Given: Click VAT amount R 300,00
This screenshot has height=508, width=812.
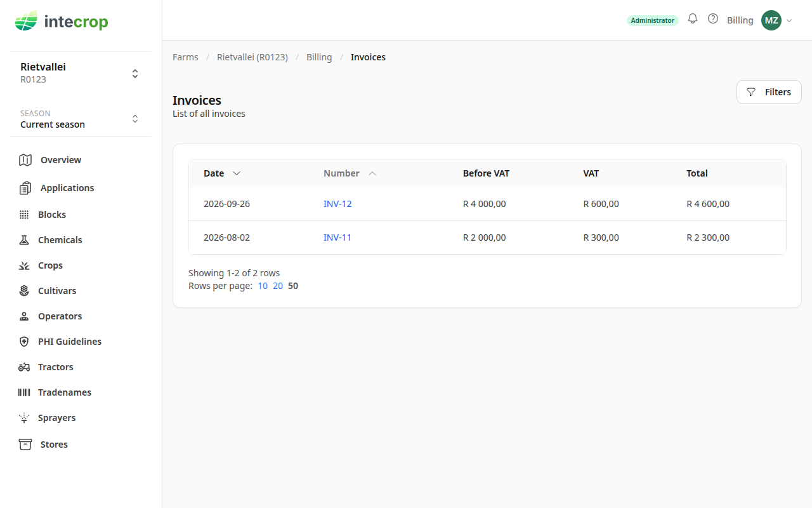Looking at the screenshot, I should pyautogui.click(x=601, y=237).
